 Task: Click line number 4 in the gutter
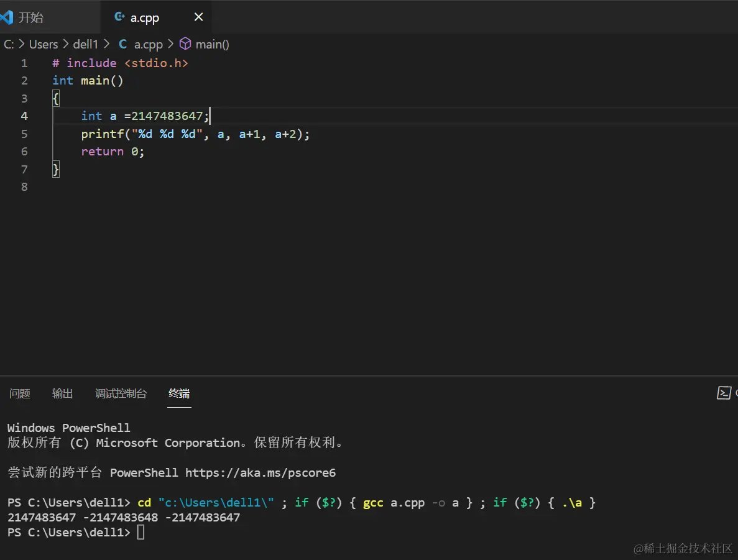pos(24,116)
